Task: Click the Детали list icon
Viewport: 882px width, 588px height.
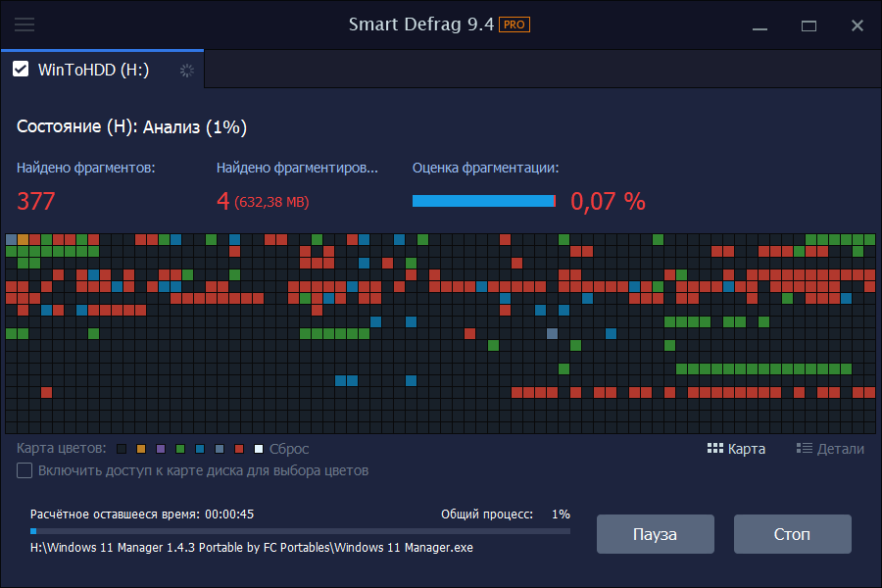Action: (805, 449)
